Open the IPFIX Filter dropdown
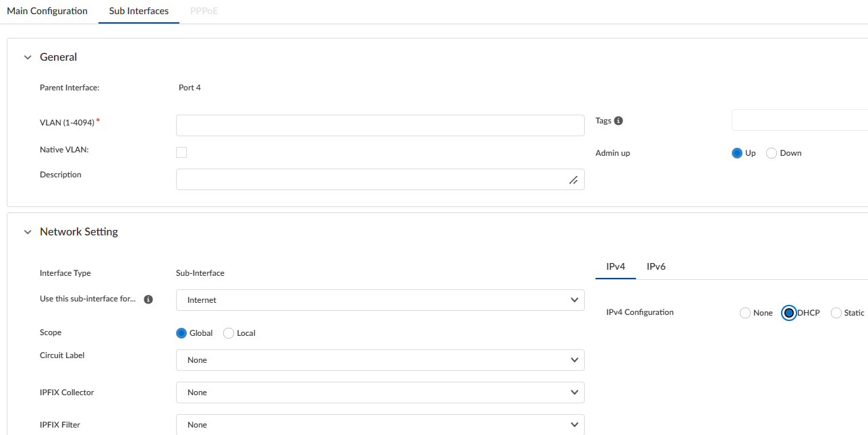The image size is (868, 435). [380, 425]
